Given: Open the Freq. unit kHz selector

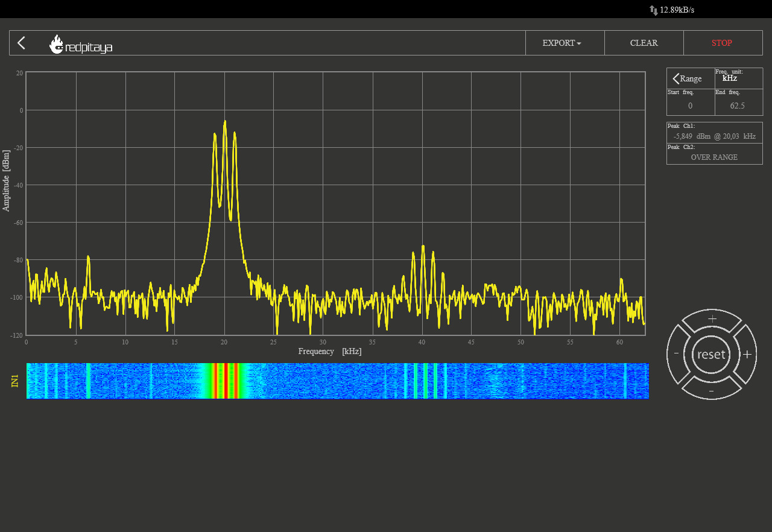Looking at the screenshot, I should click(730, 78).
